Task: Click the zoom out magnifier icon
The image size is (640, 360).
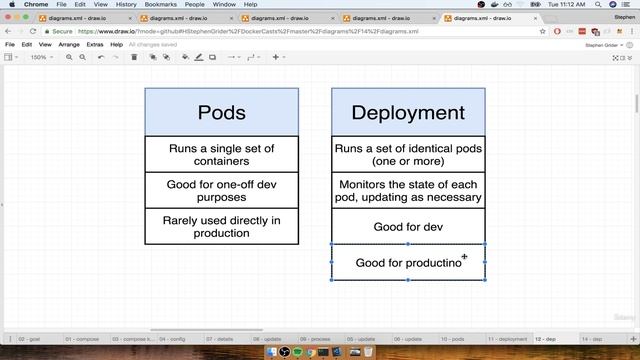Action: [x=82, y=58]
